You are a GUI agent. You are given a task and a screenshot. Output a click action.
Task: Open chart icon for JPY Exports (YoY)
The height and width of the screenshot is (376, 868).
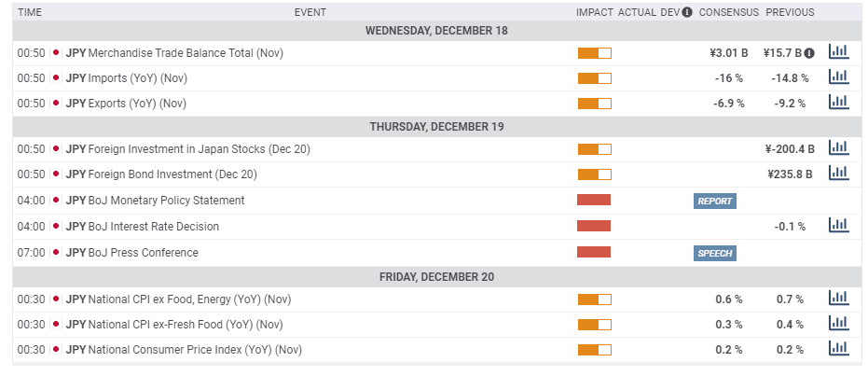click(x=838, y=103)
